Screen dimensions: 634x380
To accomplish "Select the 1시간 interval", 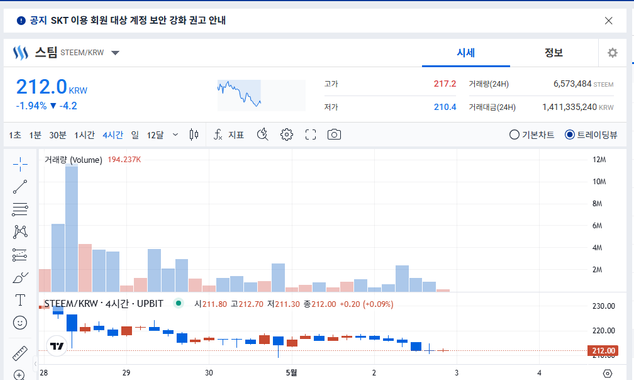I will 84,135.
